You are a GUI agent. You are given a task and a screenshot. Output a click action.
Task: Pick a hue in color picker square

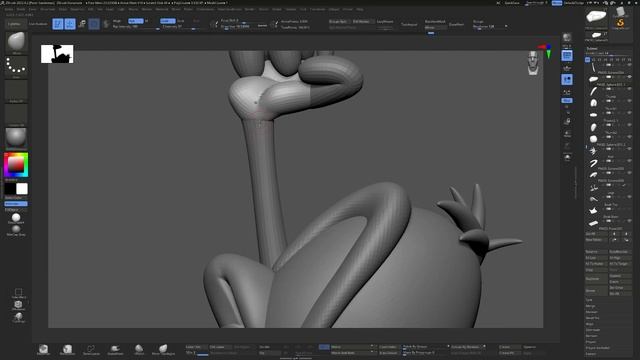16,165
